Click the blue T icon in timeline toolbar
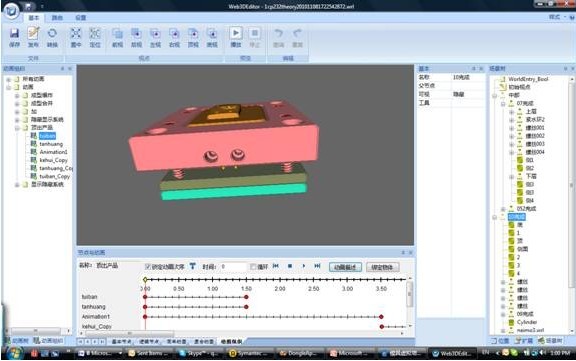 click(x=192, y=266)
